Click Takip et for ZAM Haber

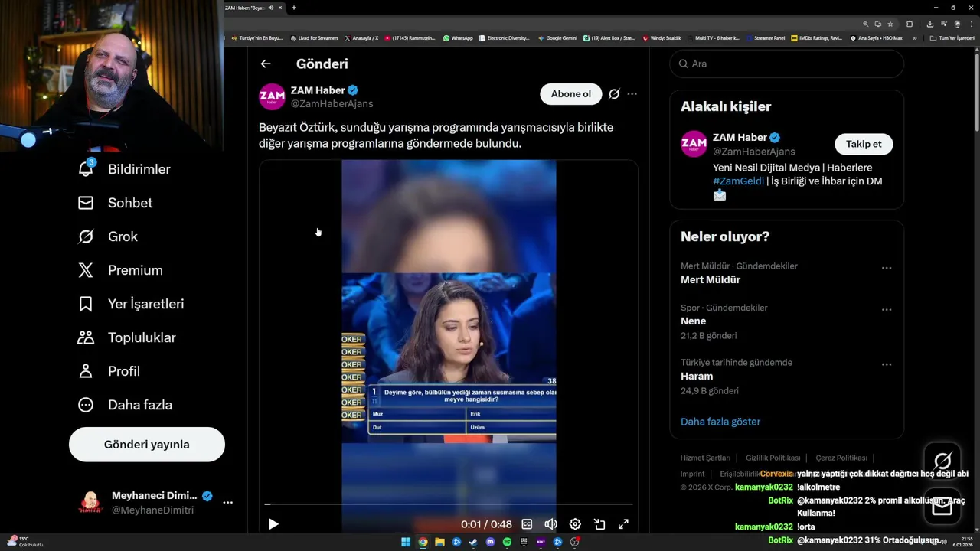click(x=864, y=144)
